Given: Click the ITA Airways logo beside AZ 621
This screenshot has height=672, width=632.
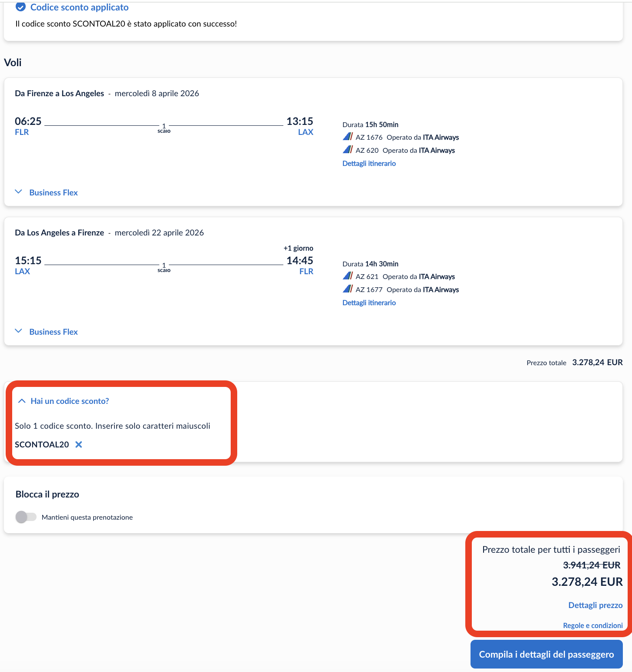Looking at the screenshot, I should pyautogui.click(x=348, y=276).
